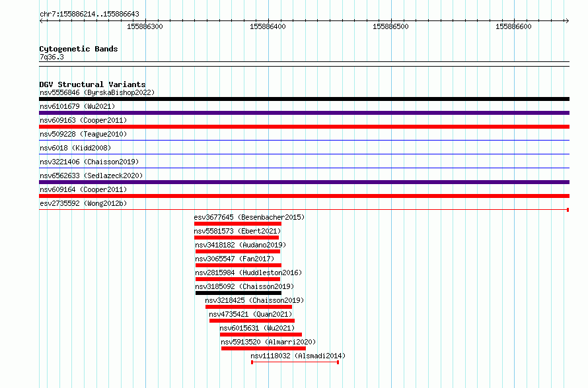Click the 7q36.3 band label

click(52, 57)
